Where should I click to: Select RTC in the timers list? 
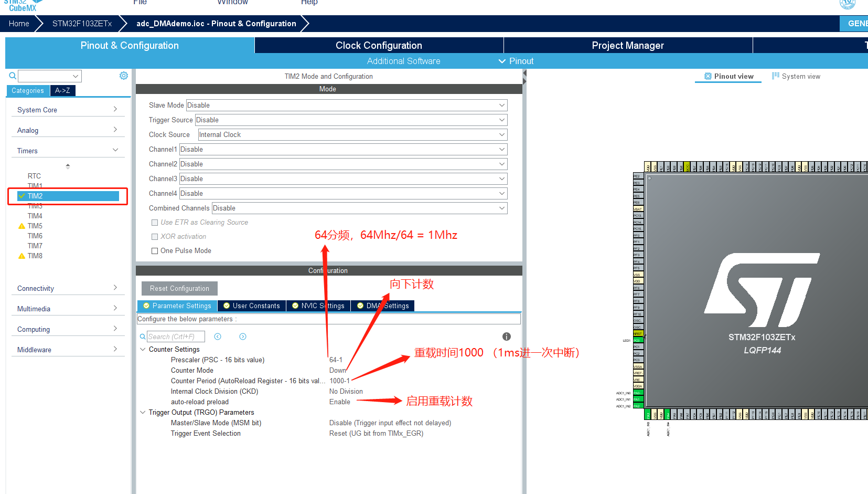pos(34,176)
